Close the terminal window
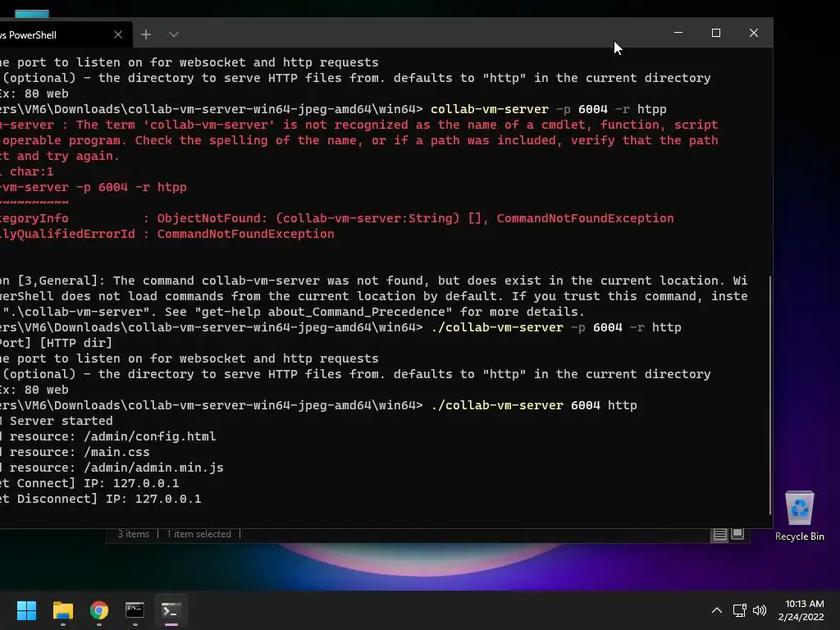840x630 pixels. pyautogui.click(x=754, y=33)
